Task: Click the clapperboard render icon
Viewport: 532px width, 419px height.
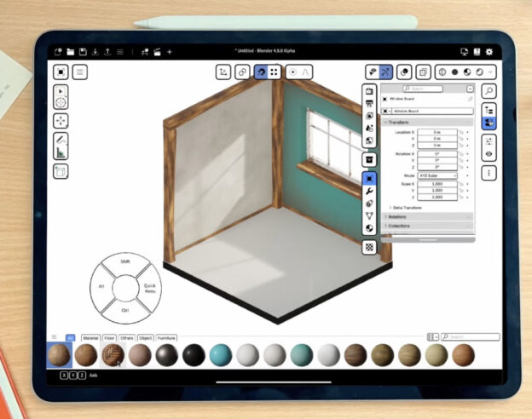Action: point(157,52)
